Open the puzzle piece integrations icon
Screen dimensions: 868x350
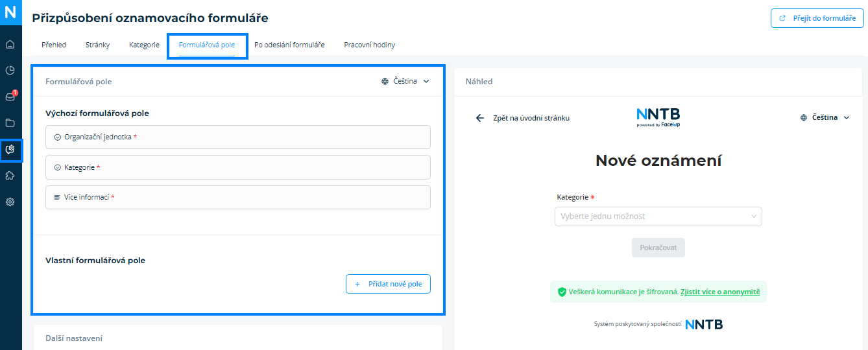click(x=10, y=176)
